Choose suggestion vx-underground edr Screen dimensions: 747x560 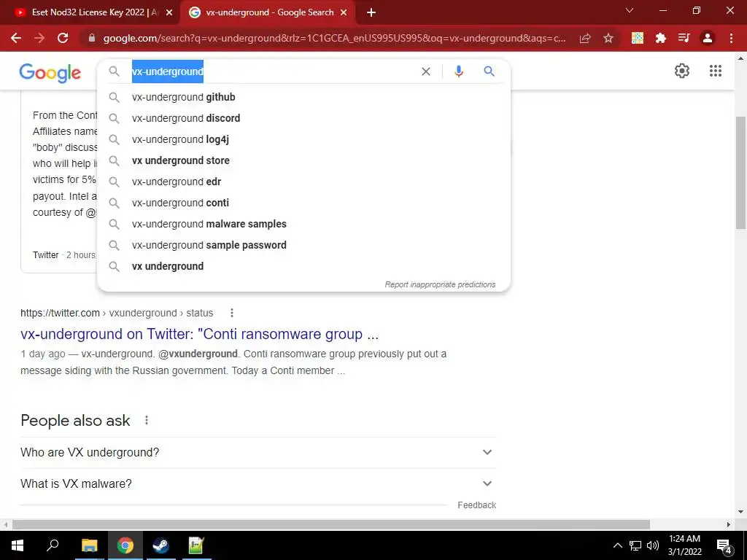[x=304, y=182]
